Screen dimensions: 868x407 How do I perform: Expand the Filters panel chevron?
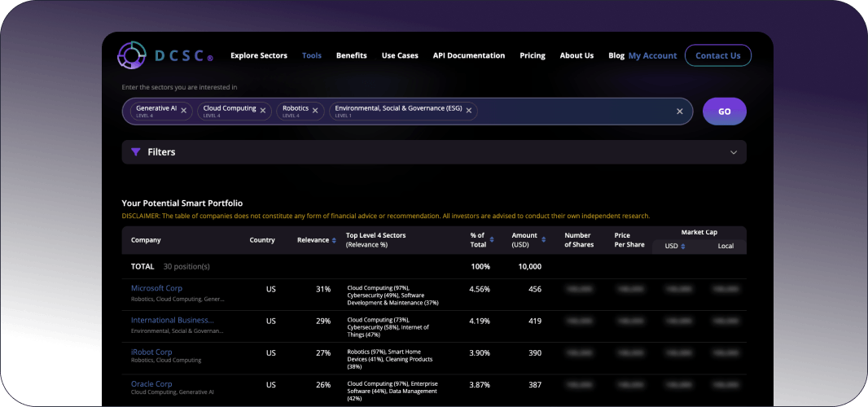(x=734, y=152)
